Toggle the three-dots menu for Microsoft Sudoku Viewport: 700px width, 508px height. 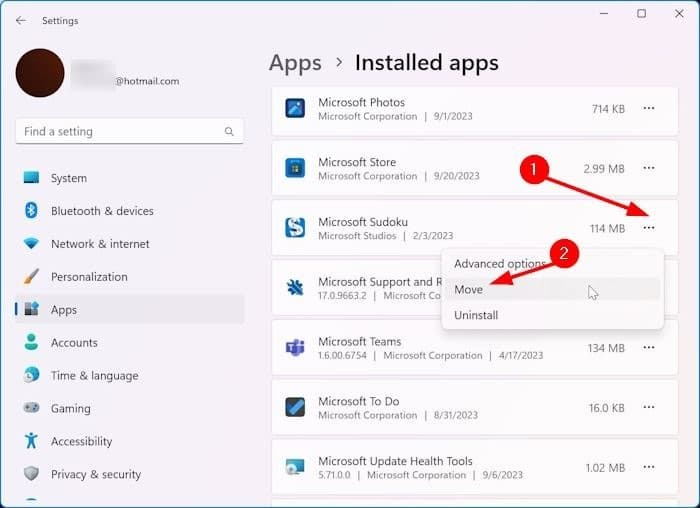(649, 228)
